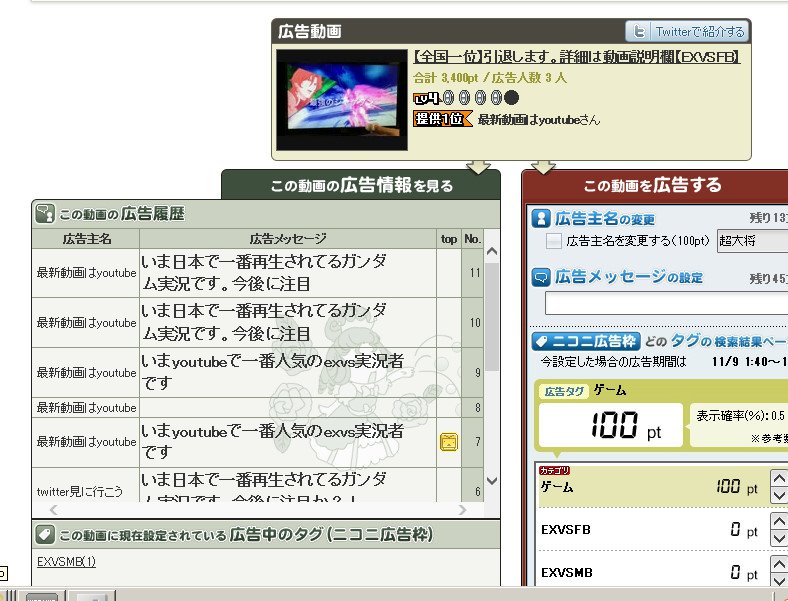Click the history scrollbar up arrow
The image size is (788, 601).
pos(492,251)
